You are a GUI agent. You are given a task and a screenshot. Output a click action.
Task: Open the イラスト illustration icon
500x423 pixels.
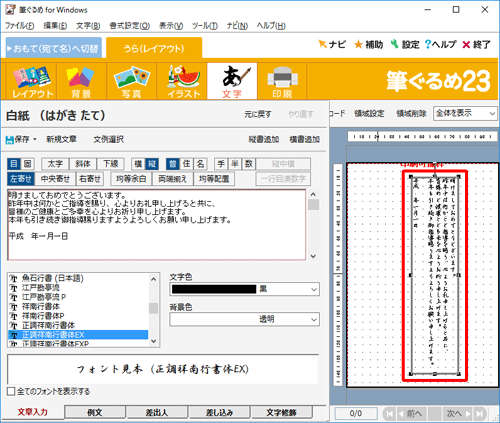182,81
